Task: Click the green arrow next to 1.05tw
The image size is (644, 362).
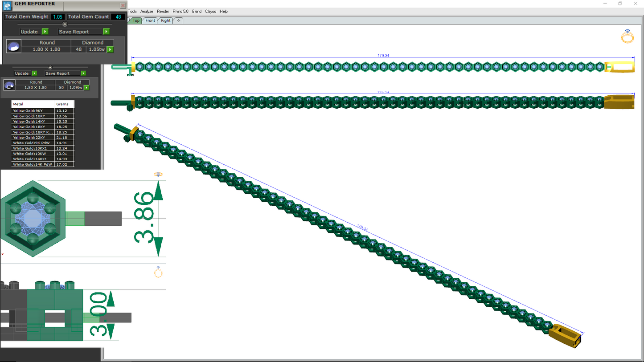Action: pos(110,49)
